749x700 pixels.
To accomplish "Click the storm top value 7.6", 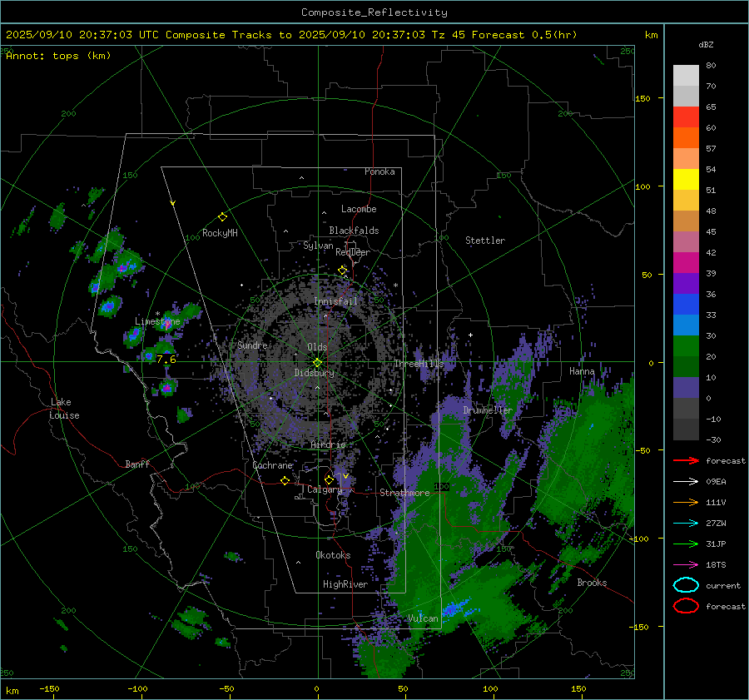I will [x=166, y=360].
